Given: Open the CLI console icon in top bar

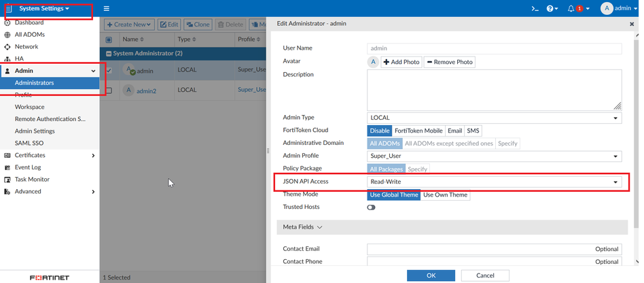Looking at the screenshot, I should coord(535,9).
